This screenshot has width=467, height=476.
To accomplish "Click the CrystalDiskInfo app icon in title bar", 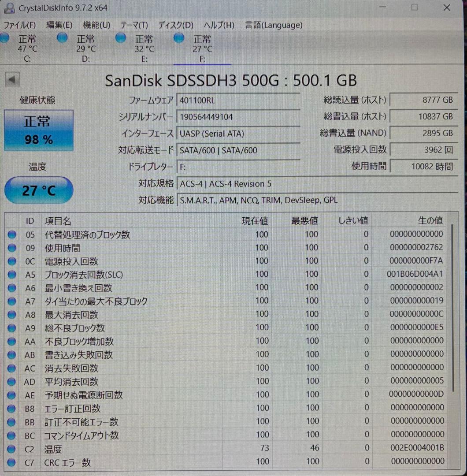I will (x=9, y=7).
